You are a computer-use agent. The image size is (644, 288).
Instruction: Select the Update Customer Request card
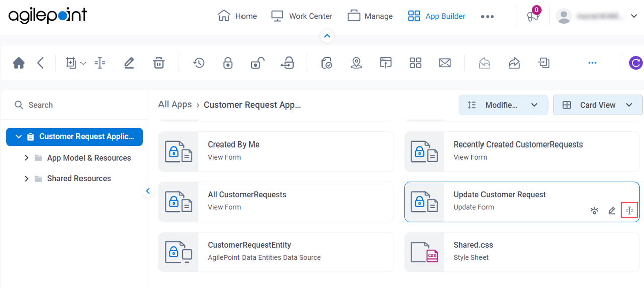pos(522,202)
